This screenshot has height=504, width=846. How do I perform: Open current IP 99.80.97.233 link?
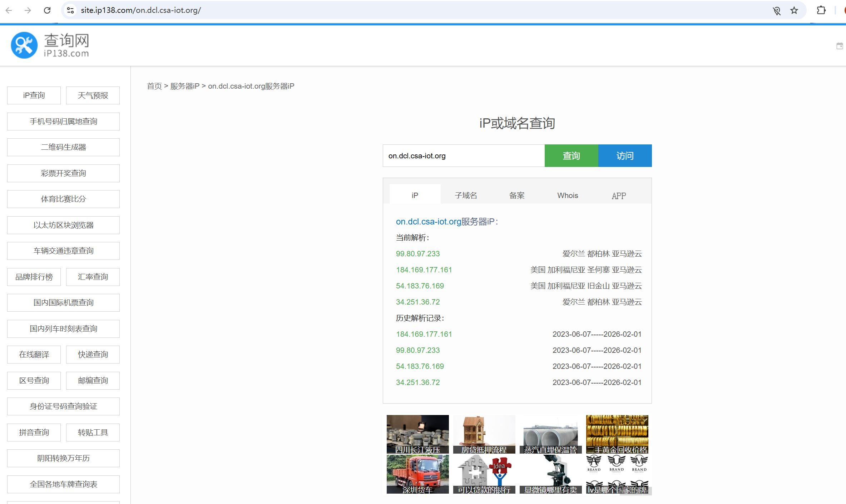(x=418, y=254)
